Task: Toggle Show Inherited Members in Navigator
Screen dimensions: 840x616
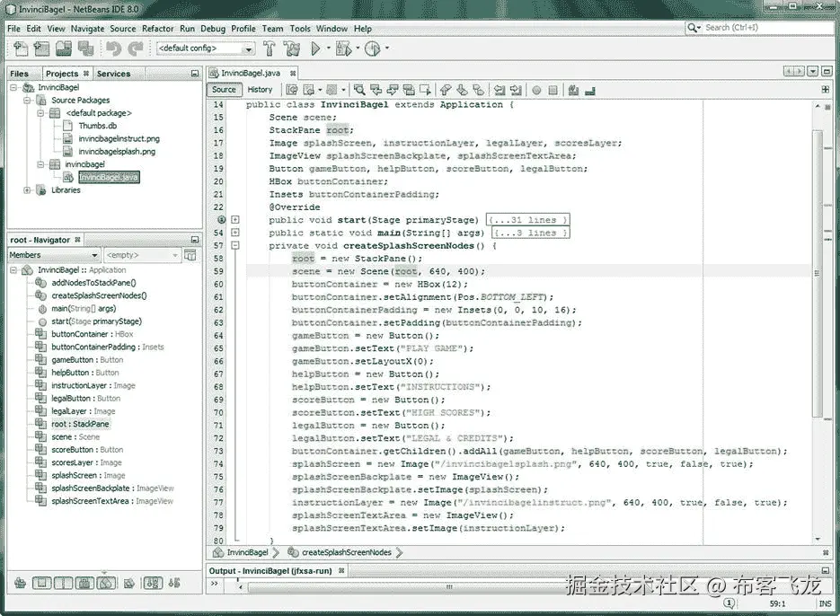Action: (x=21, y=583)
